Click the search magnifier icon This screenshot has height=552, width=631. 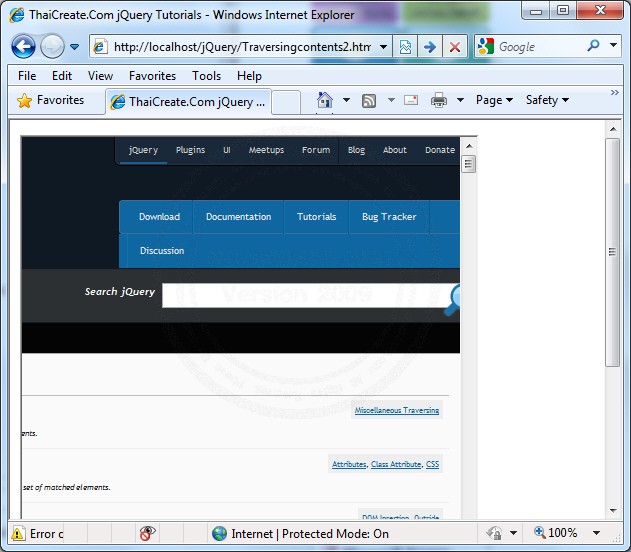pyautogui.click(x=594, y=46)
